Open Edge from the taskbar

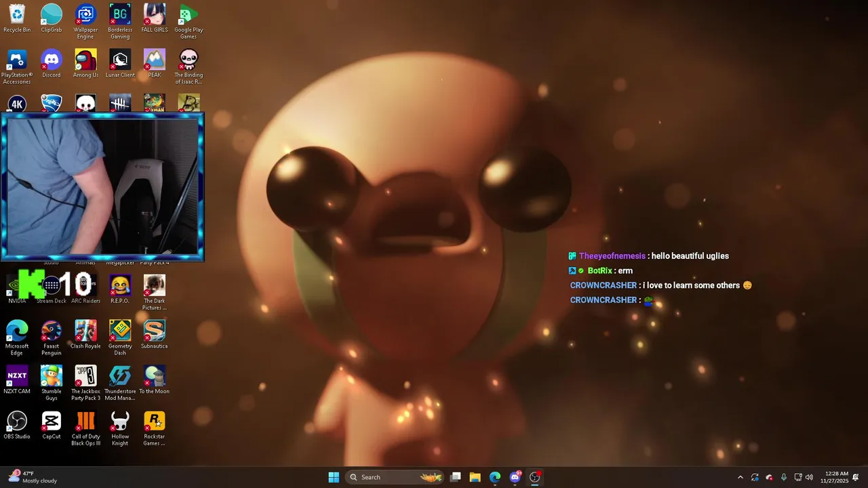tap(495, 477)
